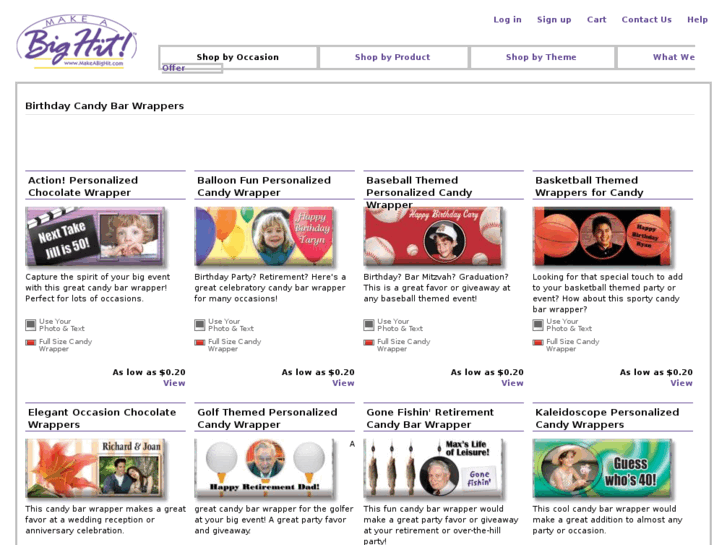The image size is (727, 545).
Task: Click red full size wrapper icon under Action!
Action: pyautogui.click(x=31, y=343)
